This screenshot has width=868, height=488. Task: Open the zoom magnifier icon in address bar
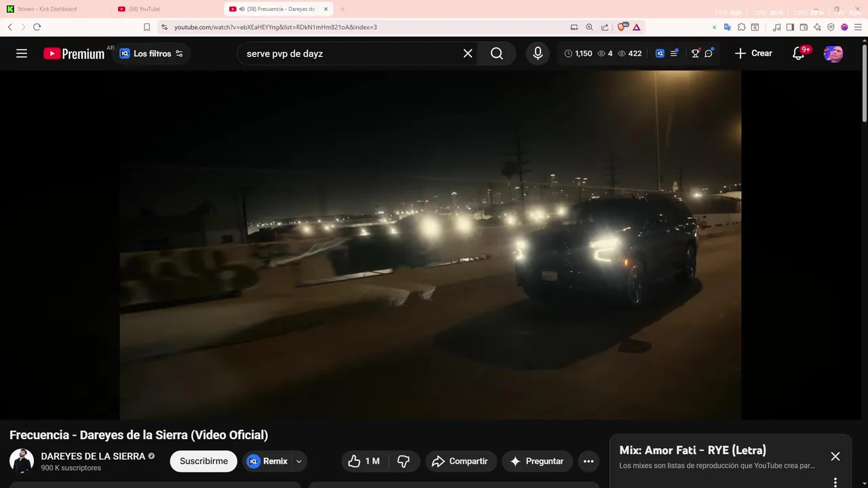pyautogui.click(x=589, y=27)
